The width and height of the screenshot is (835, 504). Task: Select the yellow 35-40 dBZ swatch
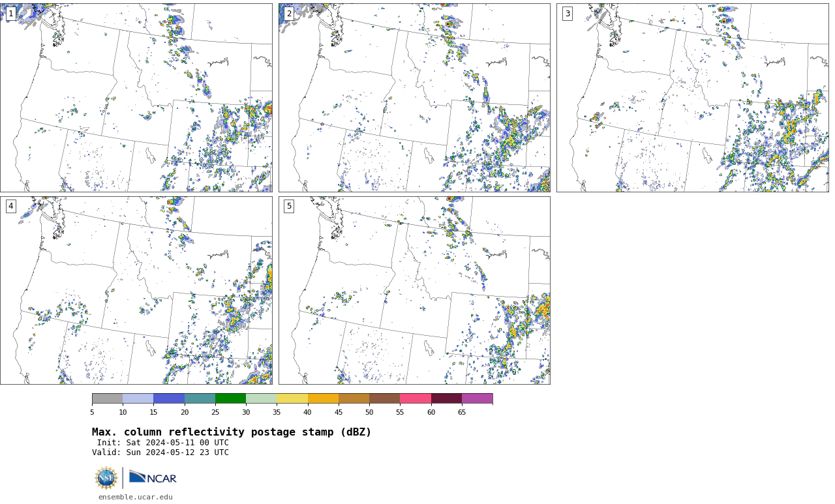point(292,398)
